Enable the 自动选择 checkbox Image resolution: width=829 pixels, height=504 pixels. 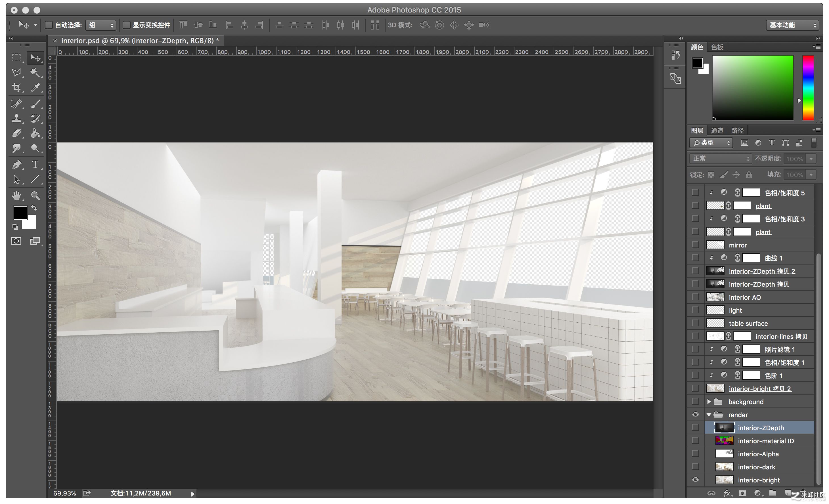point(49,25)
